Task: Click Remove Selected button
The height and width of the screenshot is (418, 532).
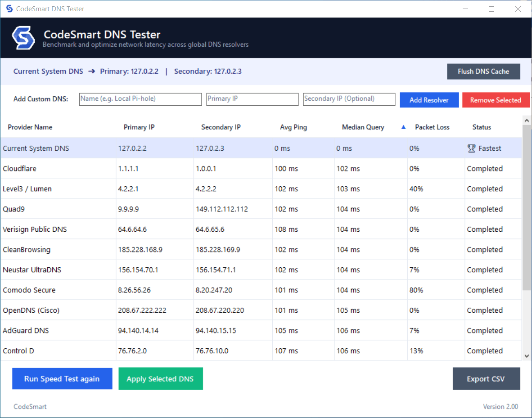Action: click(496, 100)
